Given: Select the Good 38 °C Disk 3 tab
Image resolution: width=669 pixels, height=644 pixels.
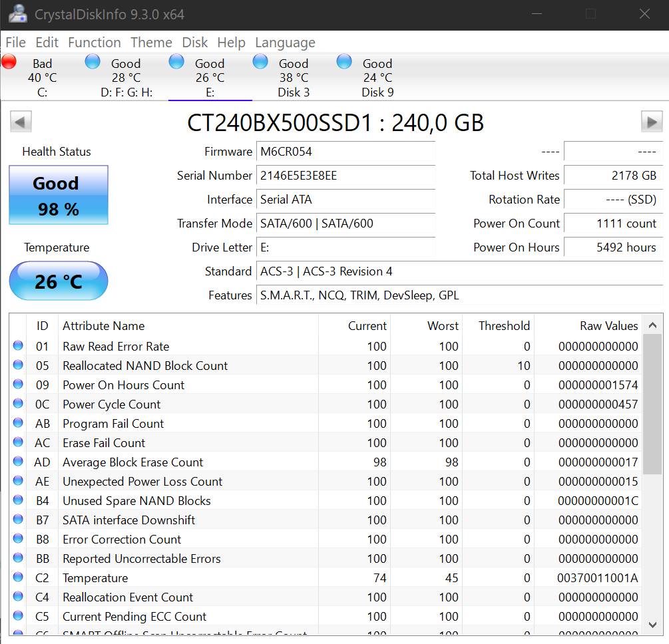Looking at the screenshot, I should (x=294, y=78).
